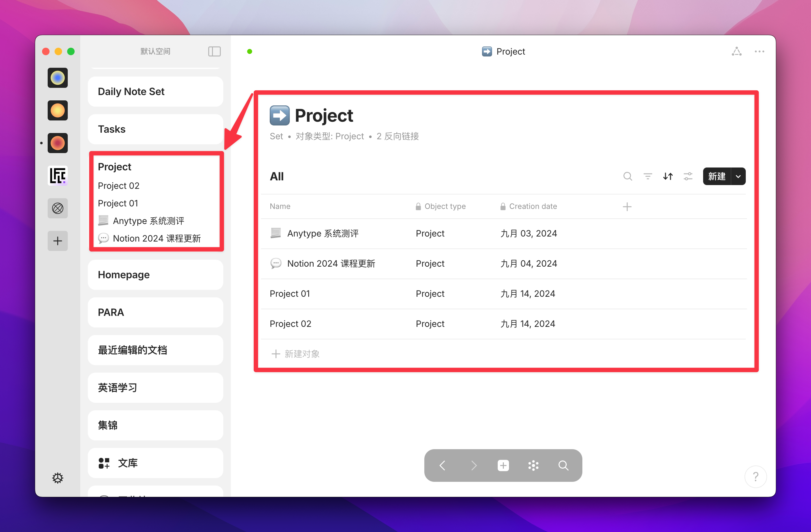Select the red-orange gradient space icon
The width and height of the screenshot is (811, 532).
point(58,143)
